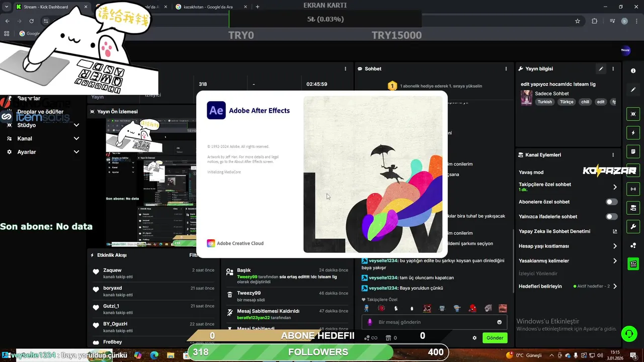Select the Türkçe stream tag
The width and height of the screenshot is (644, 362).
567,102
